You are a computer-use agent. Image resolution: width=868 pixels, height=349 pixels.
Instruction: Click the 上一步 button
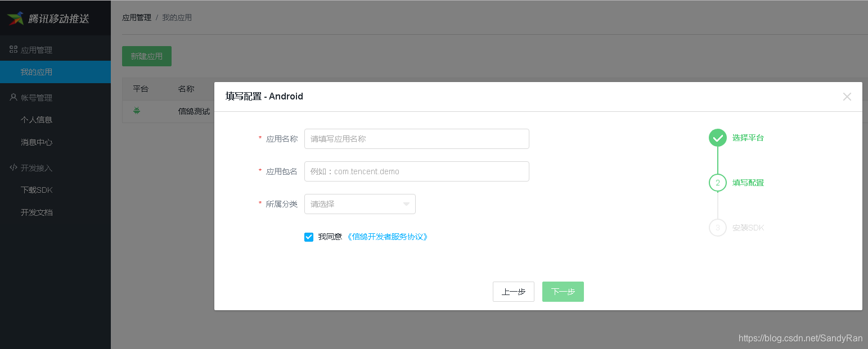514,292
